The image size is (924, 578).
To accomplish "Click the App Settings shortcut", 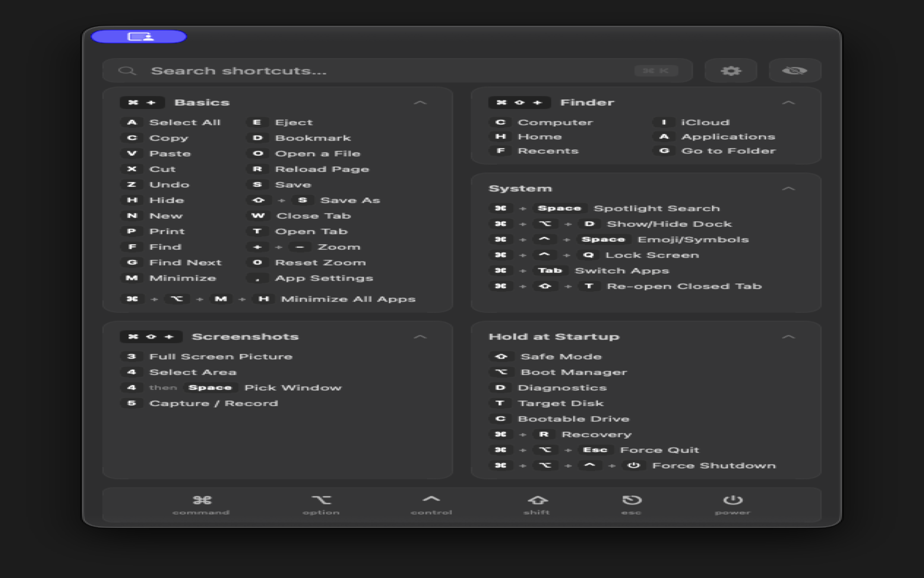I will point(310,278).
